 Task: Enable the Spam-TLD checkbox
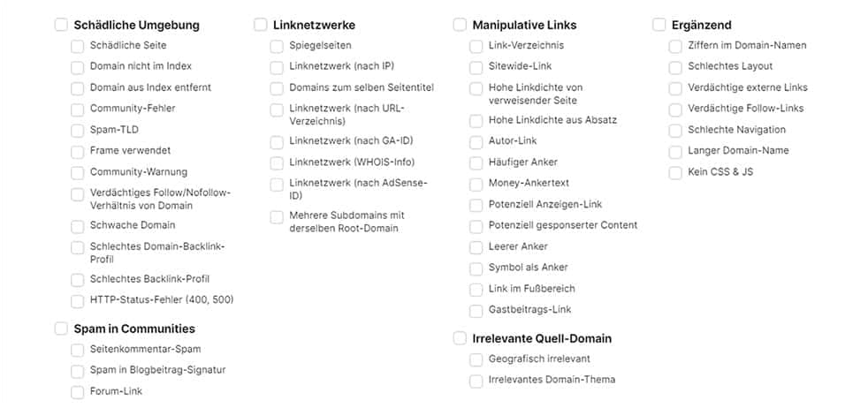tap(78, 131)
